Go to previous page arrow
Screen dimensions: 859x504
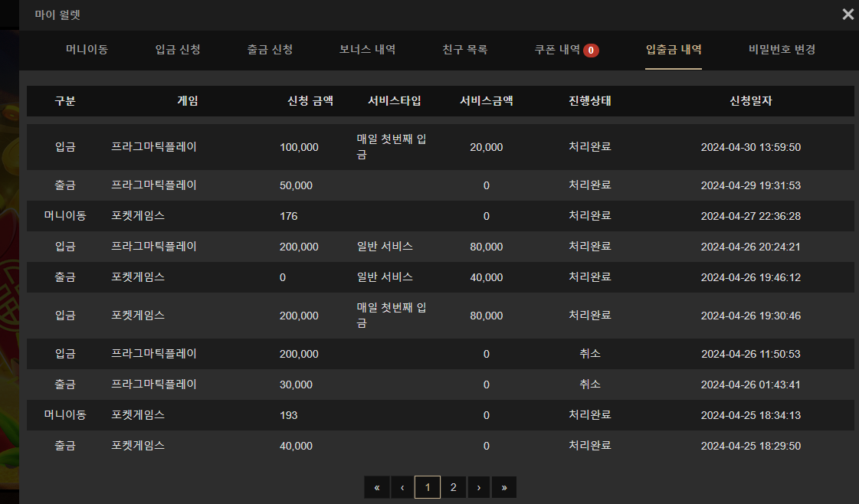402,487
